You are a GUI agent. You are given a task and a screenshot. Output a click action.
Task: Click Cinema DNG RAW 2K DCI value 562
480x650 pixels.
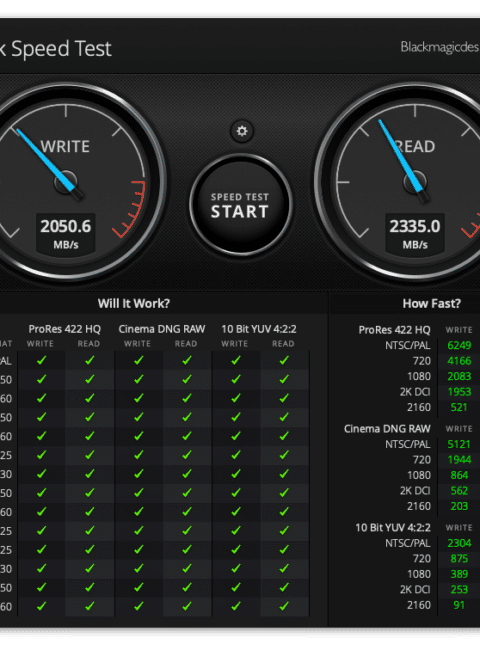[x=459, y=491]
